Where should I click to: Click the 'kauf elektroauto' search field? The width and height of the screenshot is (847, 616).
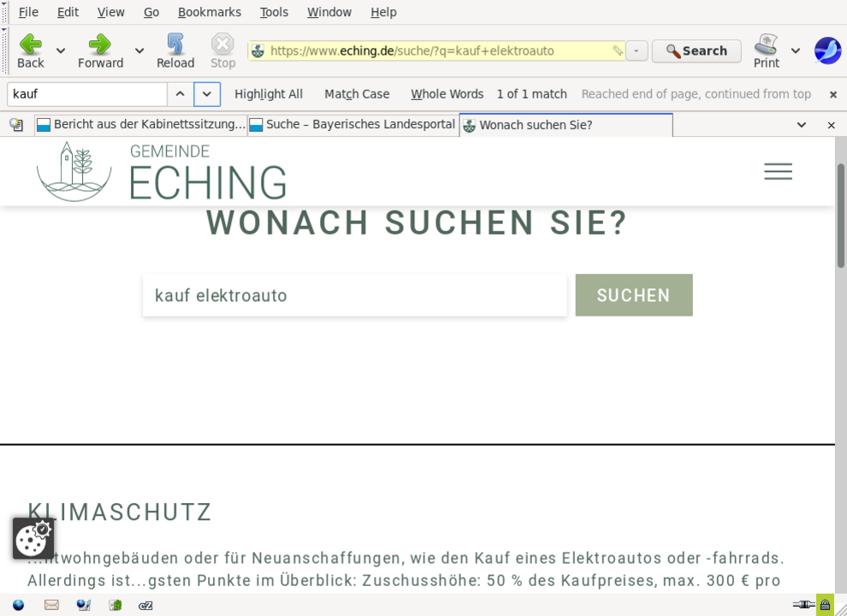point(354,295)
